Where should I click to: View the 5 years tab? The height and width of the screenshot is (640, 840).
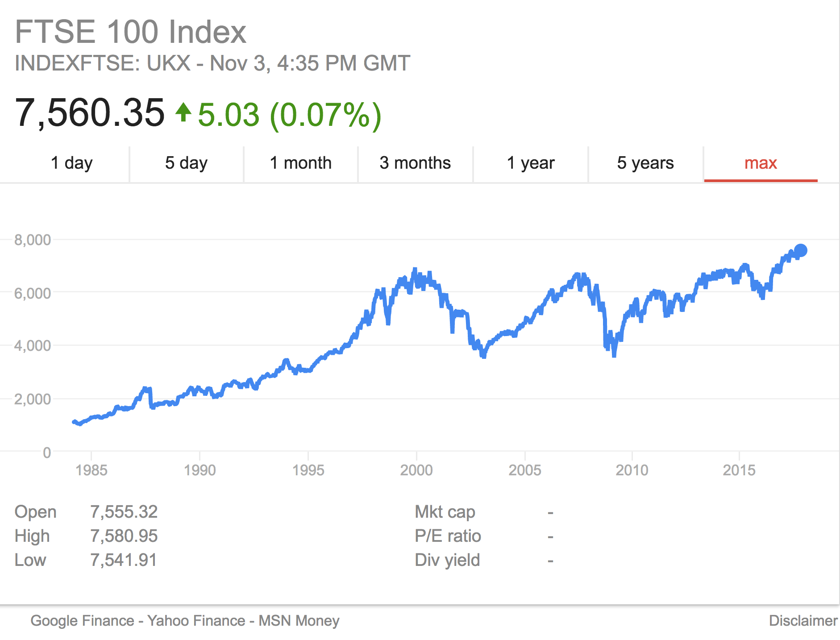(645, 163)
